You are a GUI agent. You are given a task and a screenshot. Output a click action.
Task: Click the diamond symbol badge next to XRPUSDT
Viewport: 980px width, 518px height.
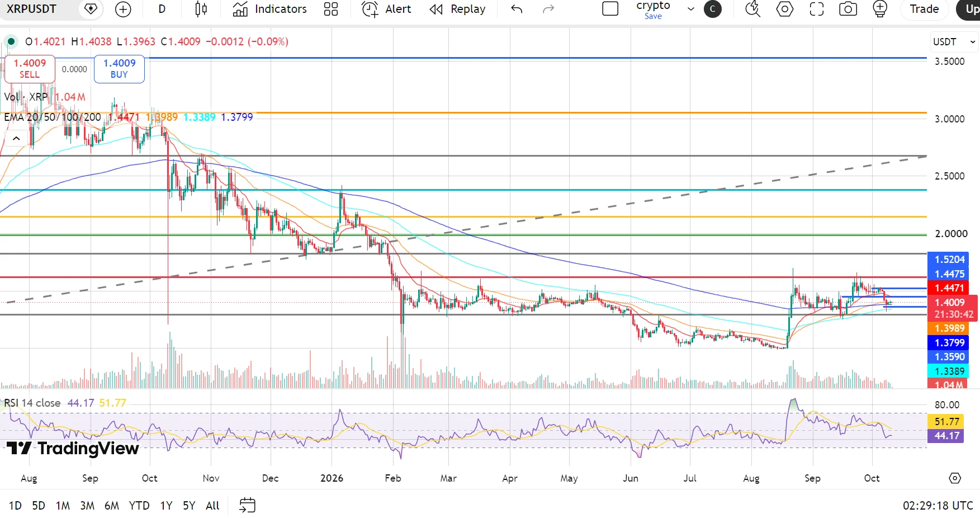pyautogui.click(x=91, y=9)
